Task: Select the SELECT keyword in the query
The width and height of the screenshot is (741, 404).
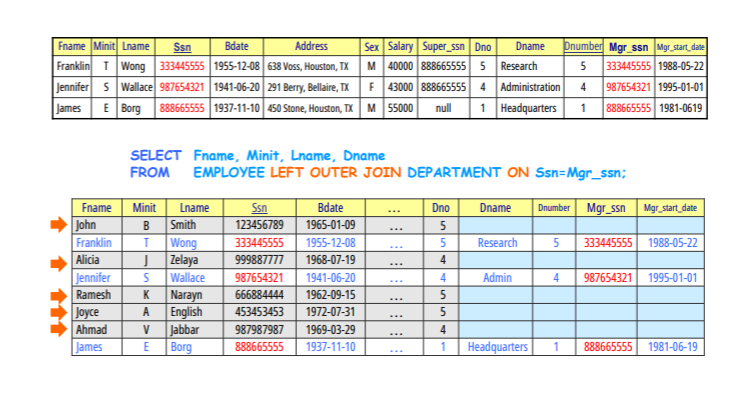Action: click(155, 155)
